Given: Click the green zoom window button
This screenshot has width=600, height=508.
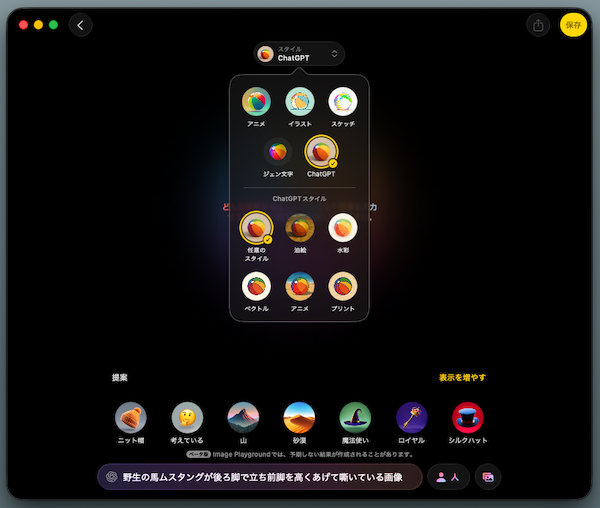Looking at the screenshot, I should [53, 25].
